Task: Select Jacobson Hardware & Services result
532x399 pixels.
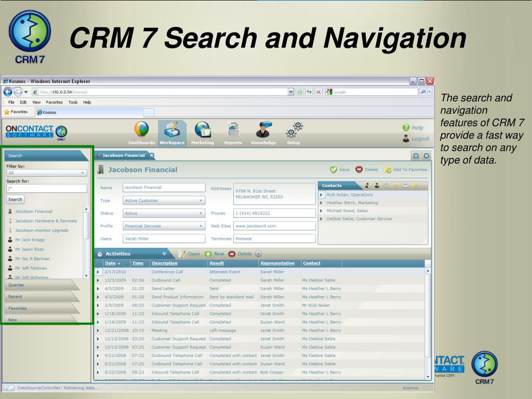Action: pos(46,221)
